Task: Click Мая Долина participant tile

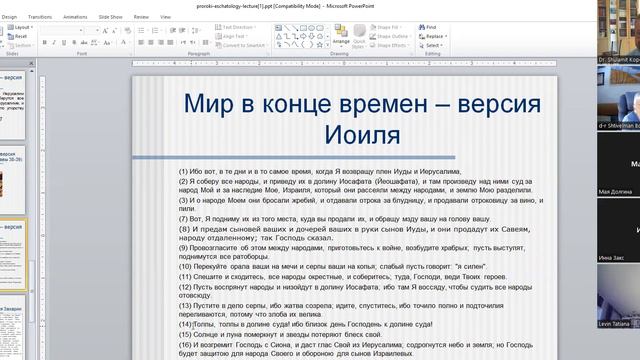Action: coord(619,165)
